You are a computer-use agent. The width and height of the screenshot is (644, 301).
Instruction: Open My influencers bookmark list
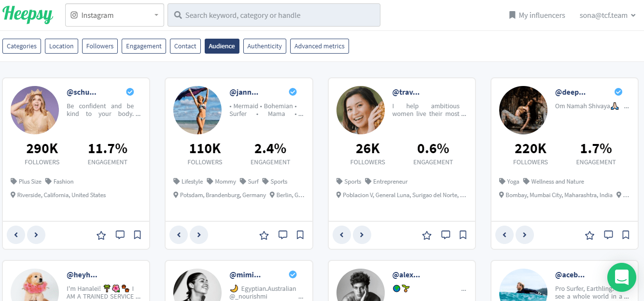tap(537, 15)
